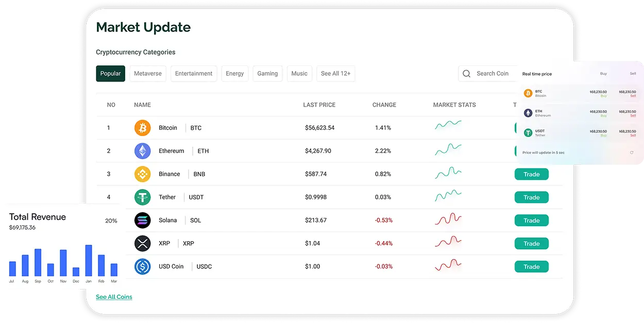The height and width of the screenshot is (323, 644).
Task: Open Binance's market stats sparkline
Action: (448, 173)
